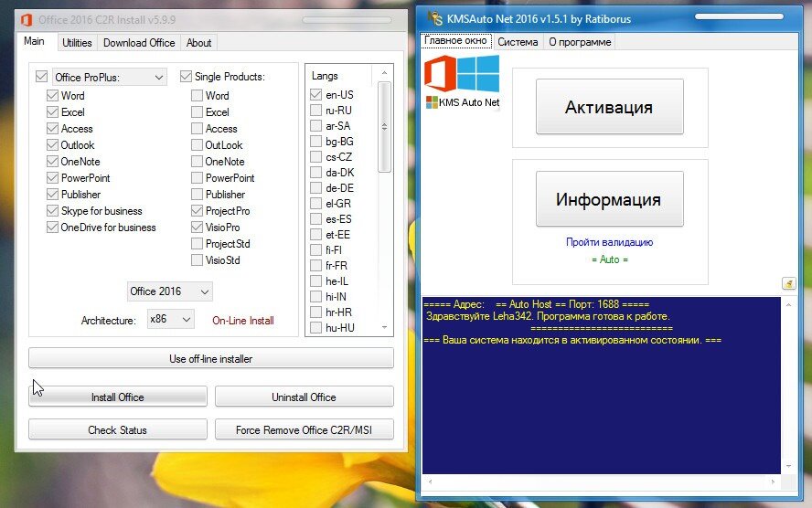This screenshot has width=812, height=508.
Task: Check the hr-HR language
Action: [x=315, y=312]
